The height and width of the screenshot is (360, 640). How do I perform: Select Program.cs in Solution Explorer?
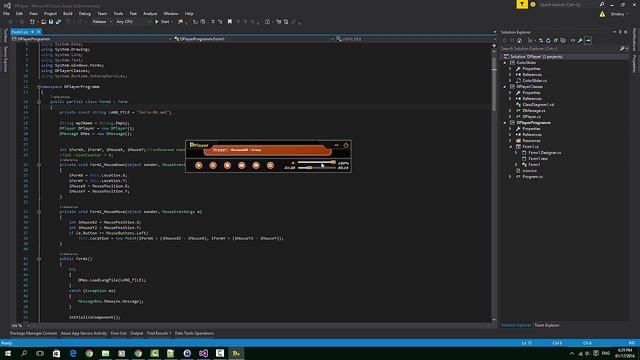533,177
